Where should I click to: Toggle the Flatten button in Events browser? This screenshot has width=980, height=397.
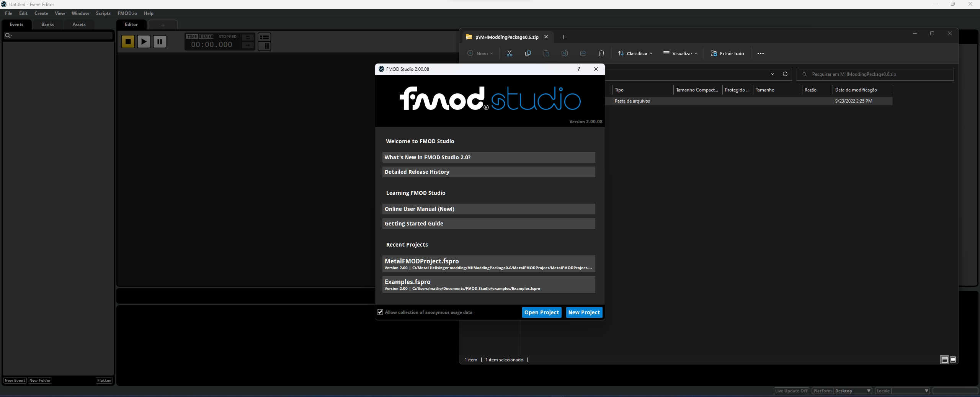[x=104, y=381]
